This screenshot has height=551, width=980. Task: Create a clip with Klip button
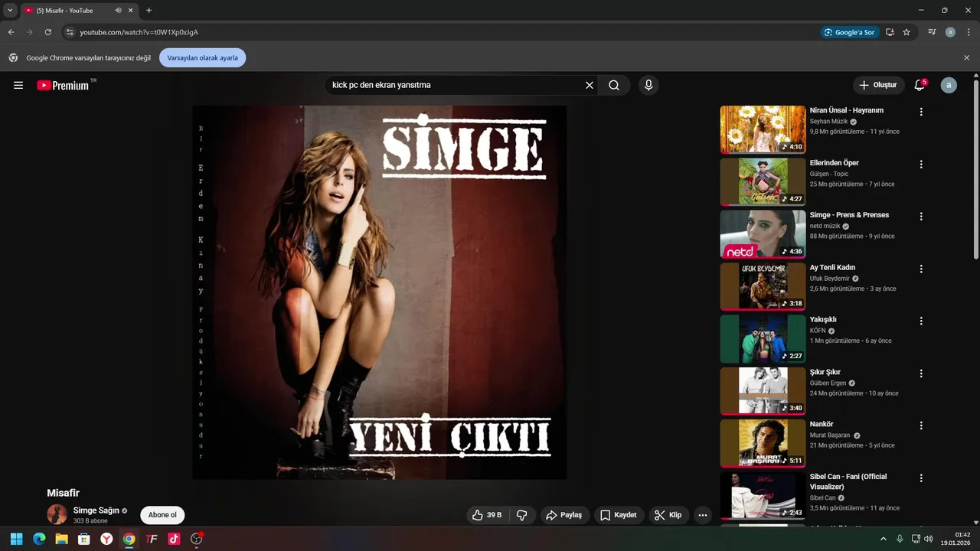668,515
